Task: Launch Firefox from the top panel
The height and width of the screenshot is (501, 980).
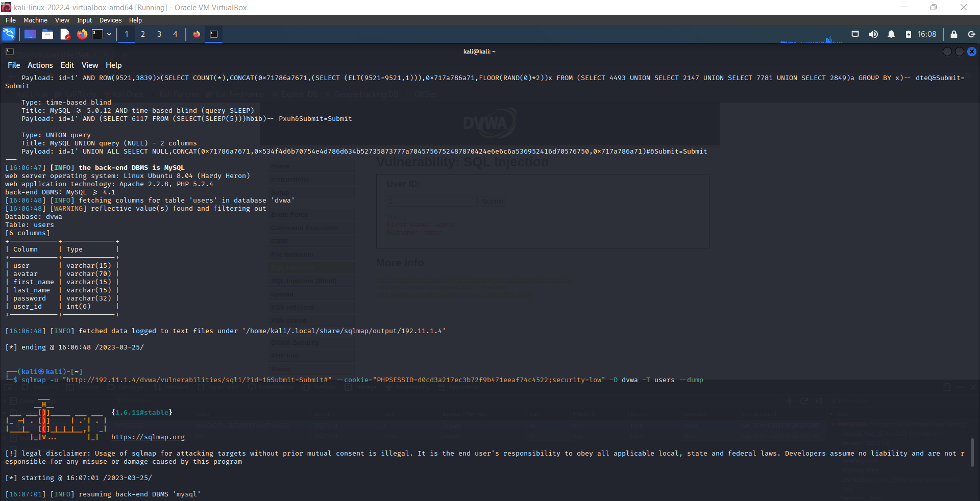Action: (x=82, y=34)
